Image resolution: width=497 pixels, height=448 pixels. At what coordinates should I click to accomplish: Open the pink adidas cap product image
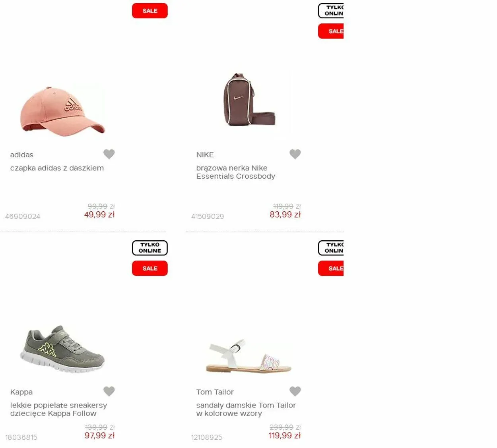coord(62,111)
